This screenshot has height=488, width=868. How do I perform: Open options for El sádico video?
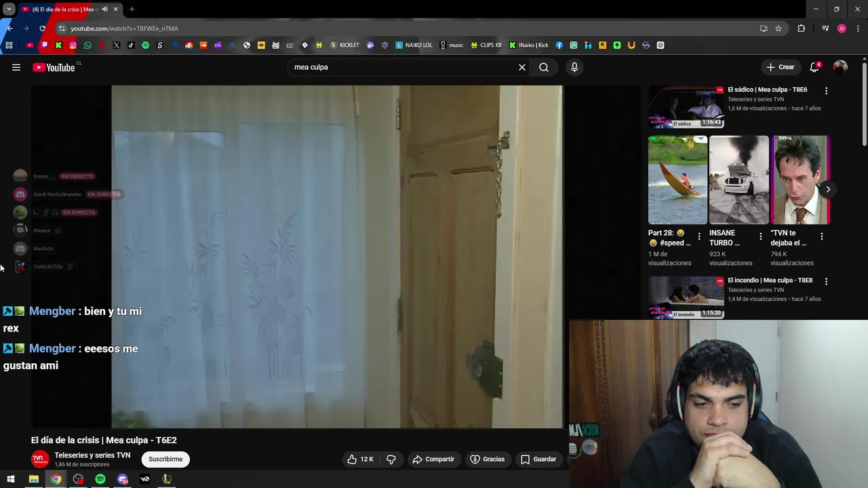(826, 90)
